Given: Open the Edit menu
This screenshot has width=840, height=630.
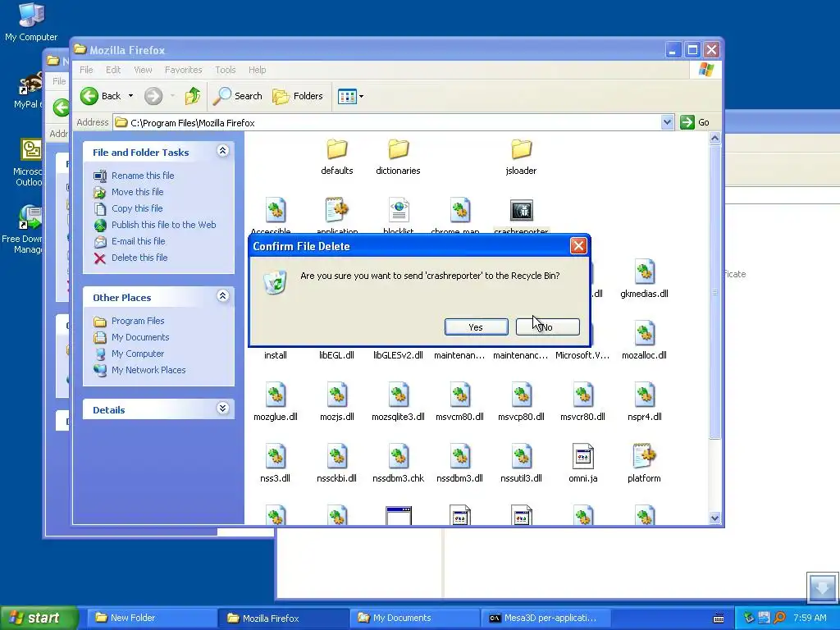Looking at the screenshot, I should point(113,70).
